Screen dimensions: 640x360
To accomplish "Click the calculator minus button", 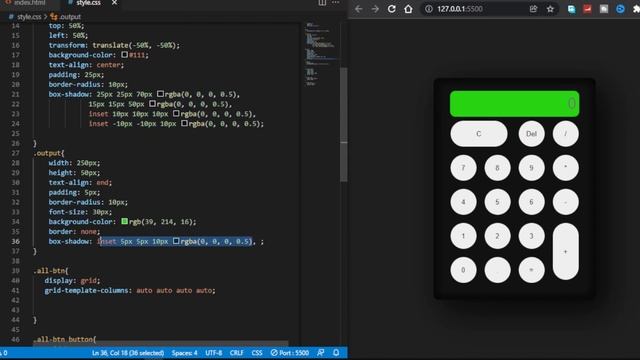I will click(565, 202).
